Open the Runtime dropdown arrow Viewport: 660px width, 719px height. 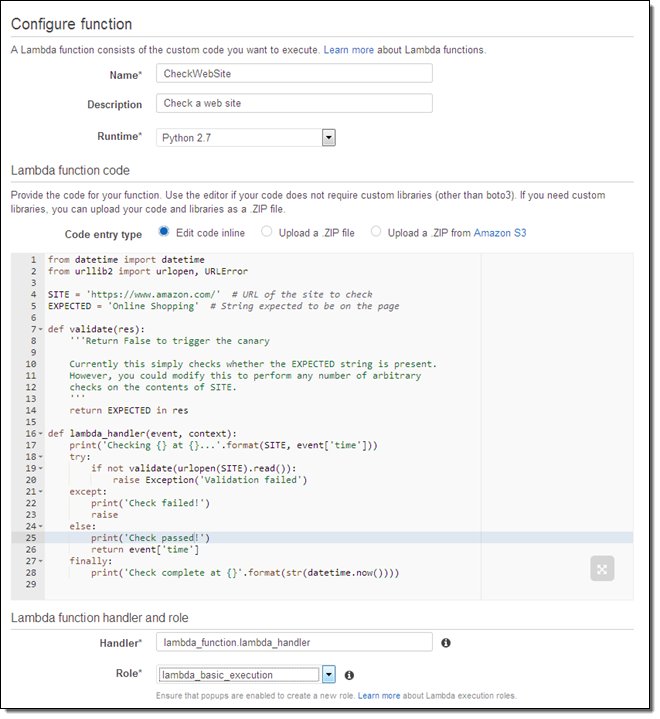pos(328,138)
